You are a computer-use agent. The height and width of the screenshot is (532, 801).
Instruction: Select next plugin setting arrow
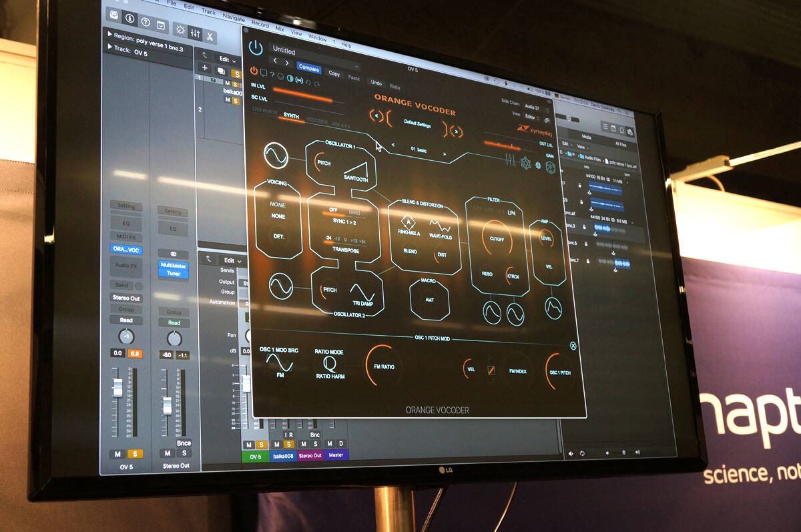point(288,63)
